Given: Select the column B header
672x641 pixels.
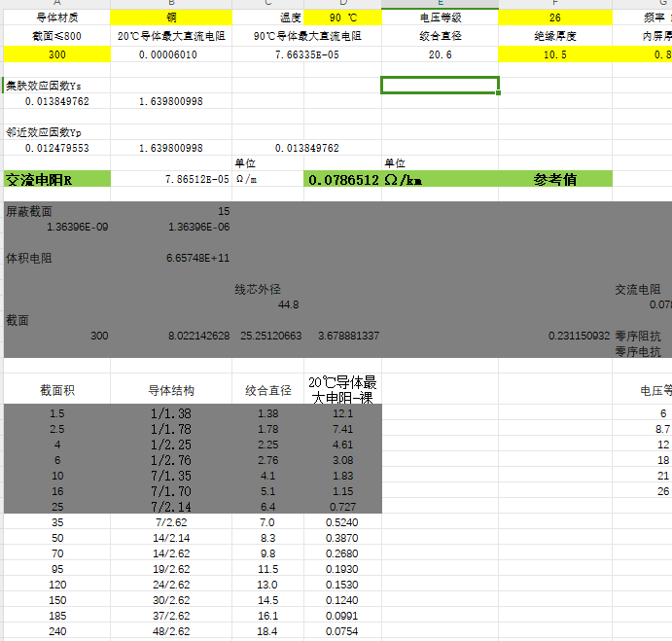Looking at the screenshot, I should [171, 4].
